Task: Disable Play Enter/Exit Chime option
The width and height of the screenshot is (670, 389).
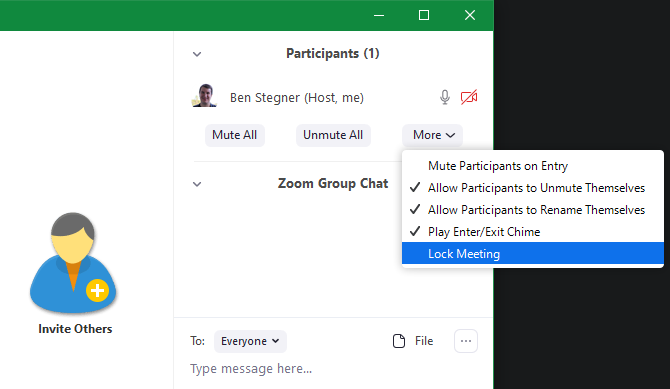Action: tap(532, 232)
